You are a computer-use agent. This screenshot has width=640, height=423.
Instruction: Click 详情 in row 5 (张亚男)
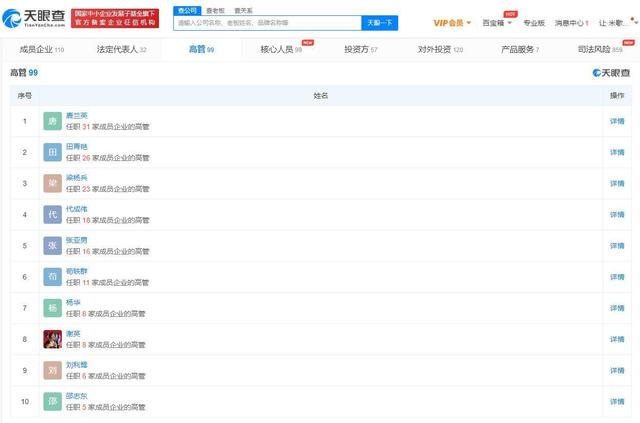pyautogui.click(x=617, y=246)
